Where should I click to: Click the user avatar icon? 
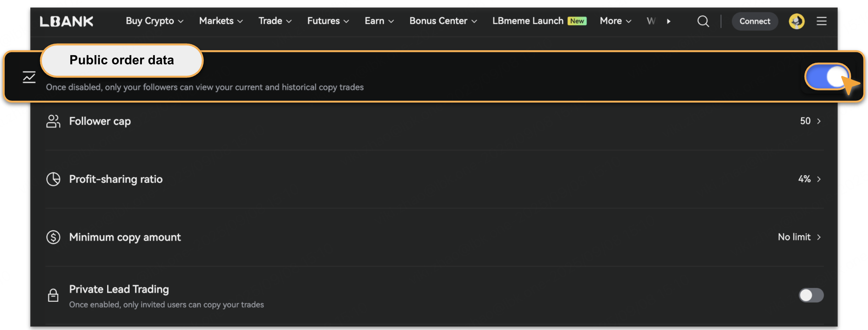pos(796,21)
